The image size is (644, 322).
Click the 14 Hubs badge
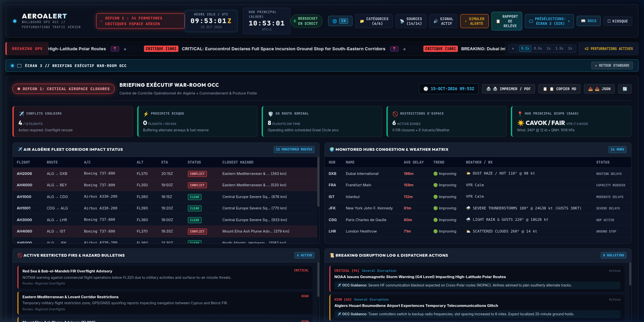[x=618, y=149]
